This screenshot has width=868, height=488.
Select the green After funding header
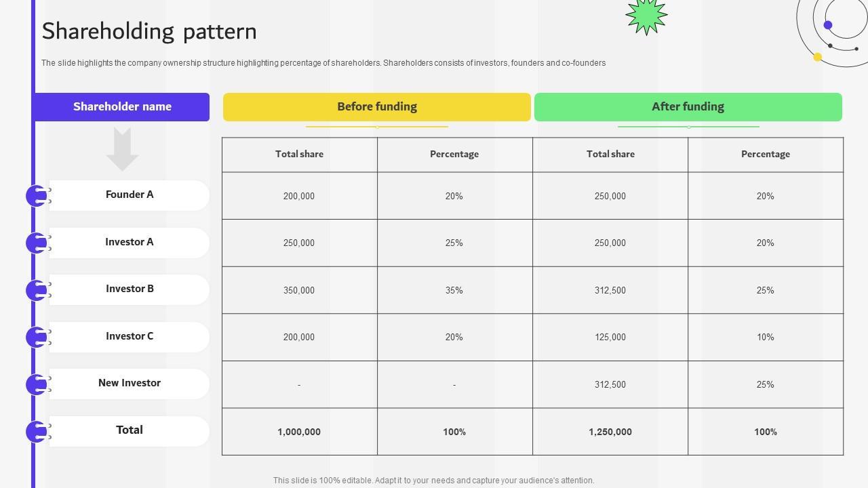[688, 107]
